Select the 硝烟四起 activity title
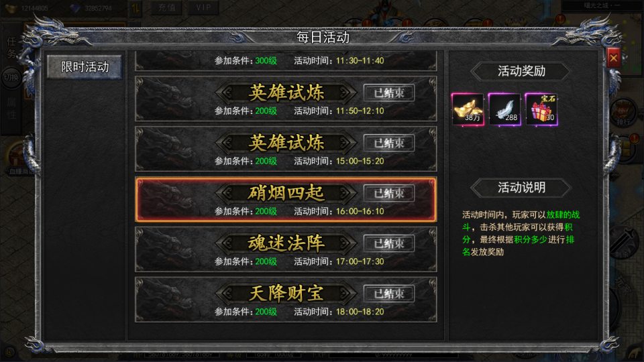Viewport: 644px width, 362px height. 286,193
